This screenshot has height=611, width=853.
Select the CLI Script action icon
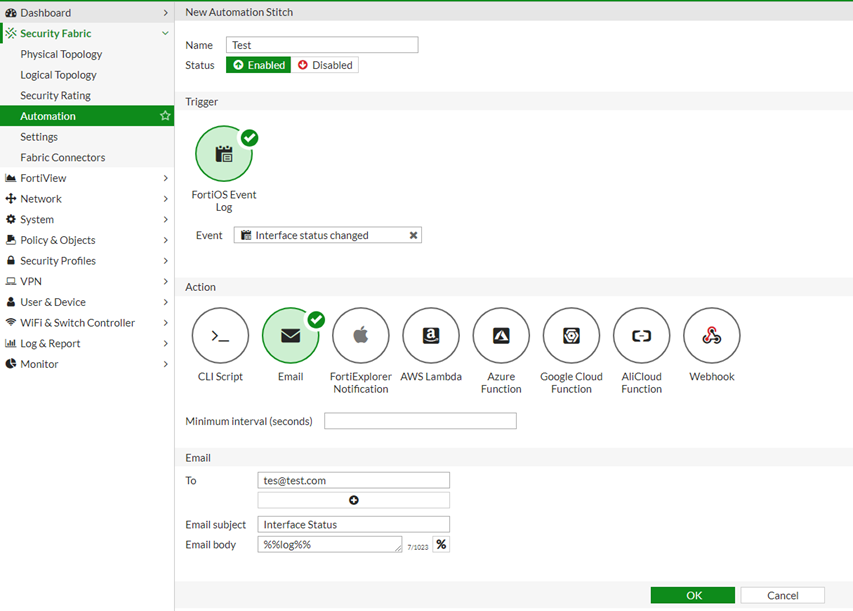click(x=220, y=336)
